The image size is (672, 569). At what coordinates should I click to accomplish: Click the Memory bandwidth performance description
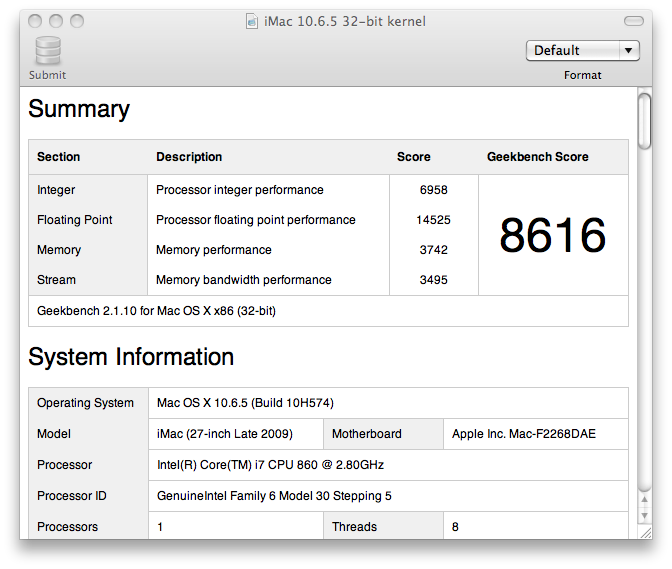243,280
